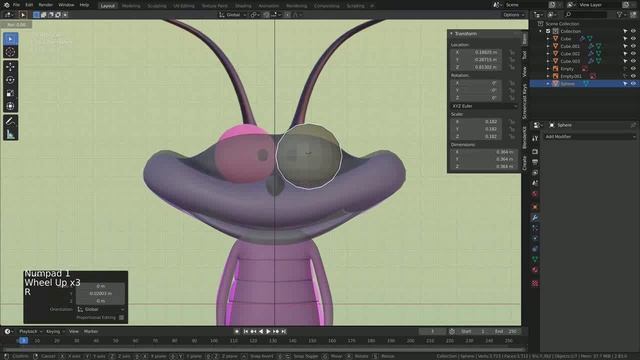Collapse the Collection tree in the outliner
The width and height of the screenshot is (640, 360).
pos(541,31)
